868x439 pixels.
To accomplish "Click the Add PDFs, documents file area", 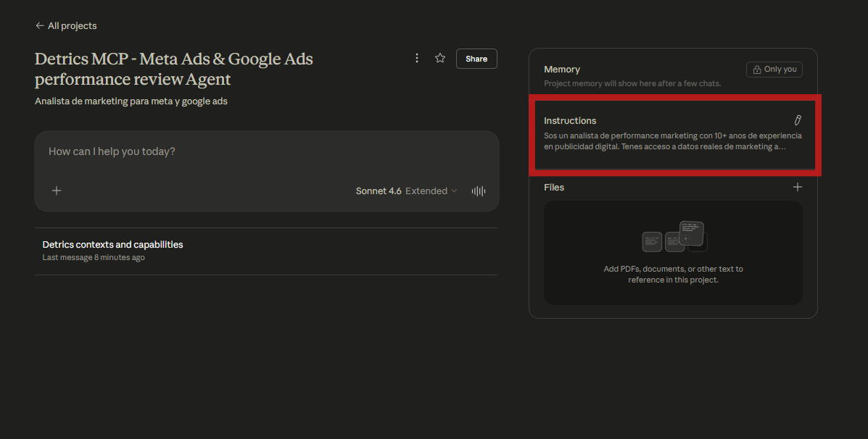I will pyautogui.click(x=673, y=274).
